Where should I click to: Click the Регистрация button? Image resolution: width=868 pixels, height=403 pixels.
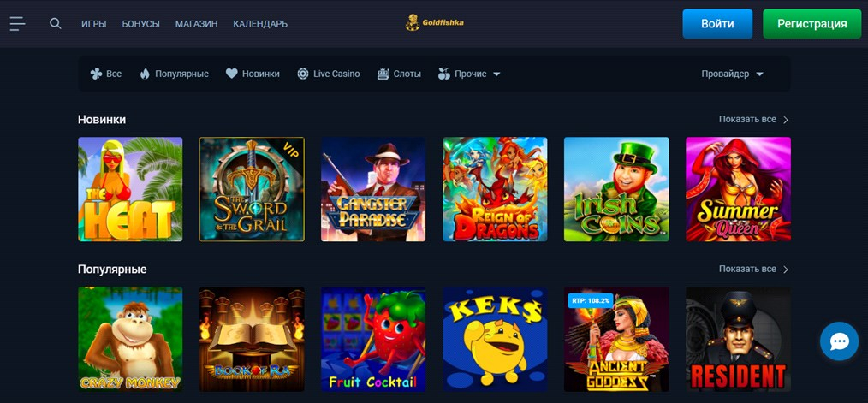click(x=812, y=24)
